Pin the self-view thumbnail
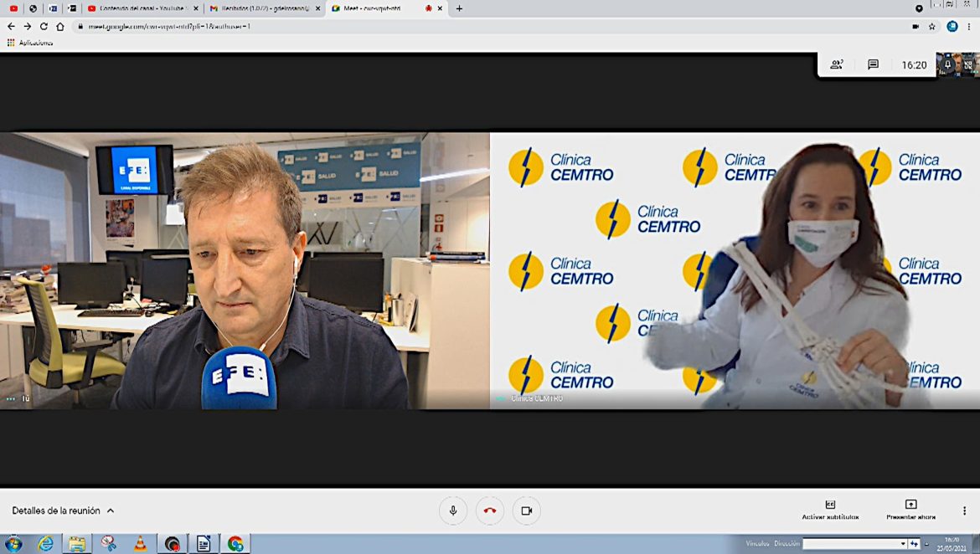This screenshot has width=980, height=554. click(x=947, y=64)
